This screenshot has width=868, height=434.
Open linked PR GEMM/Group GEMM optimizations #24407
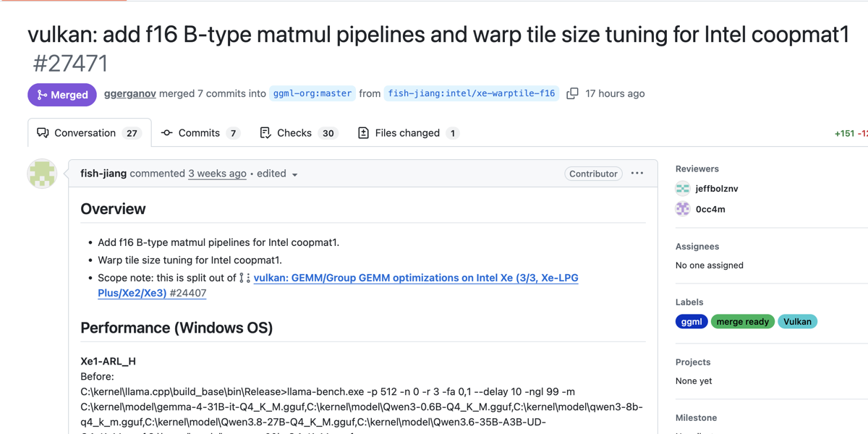pyautogui.click(x=338, y=286)
